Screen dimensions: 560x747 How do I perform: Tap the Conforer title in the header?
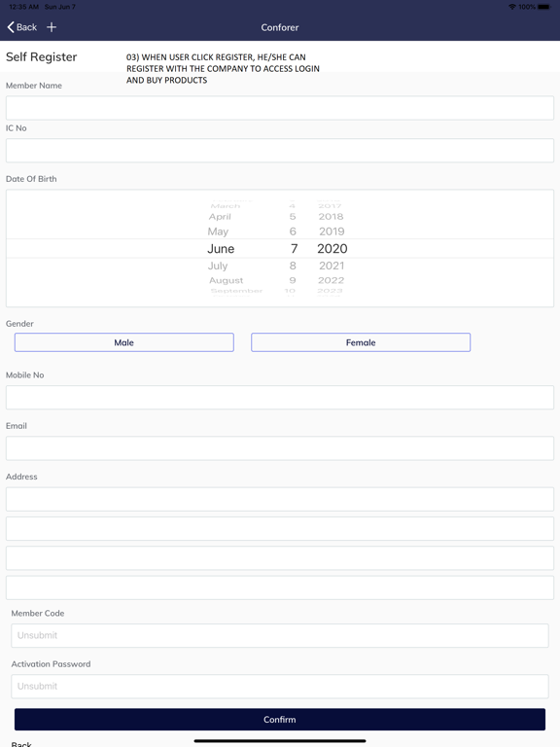280,27
